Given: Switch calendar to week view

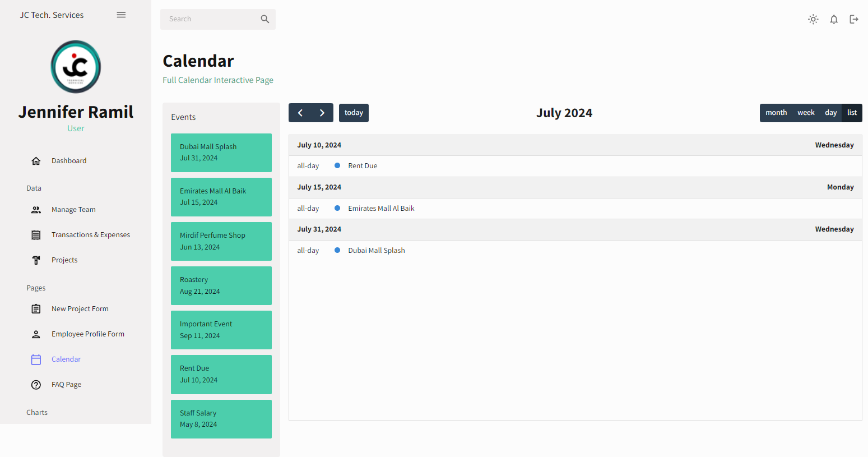Looking at the screenshot, I should tap(806, 113).
